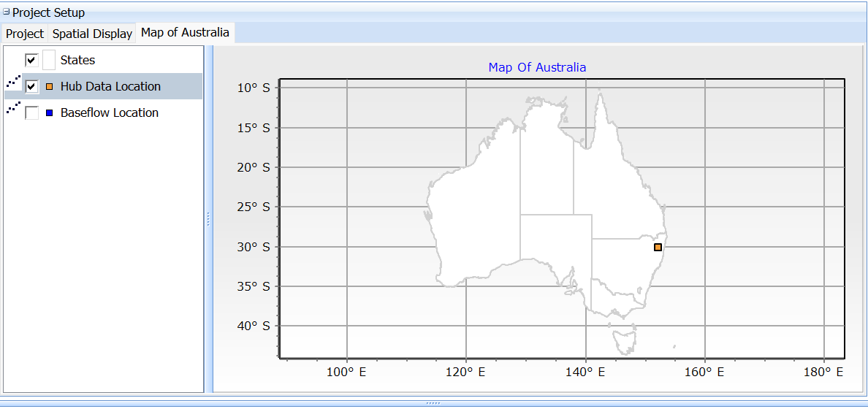Image resolution: width=868 pixels, height=409 pixels.
Task: Disable the Hub Data Location checkbox
Action: (x=31, y=86)
